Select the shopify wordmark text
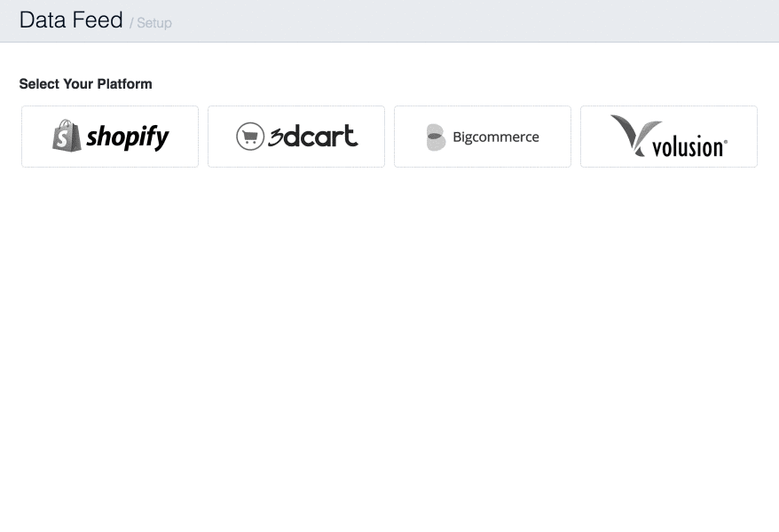The height and width of the screenshot is (532, 779). (128, 137)
